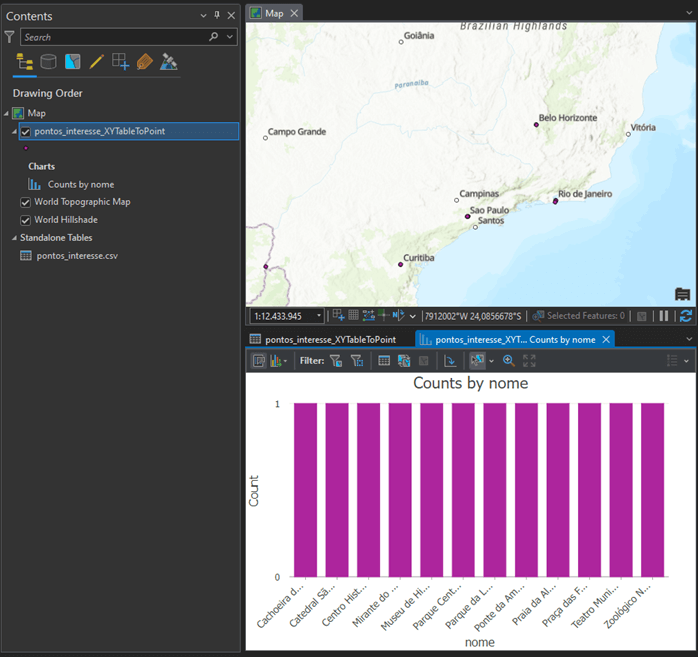The width and height of the screenshot is (698, 657).
Task: Collapse the Map tree node
Action: [x=6, y=114]
